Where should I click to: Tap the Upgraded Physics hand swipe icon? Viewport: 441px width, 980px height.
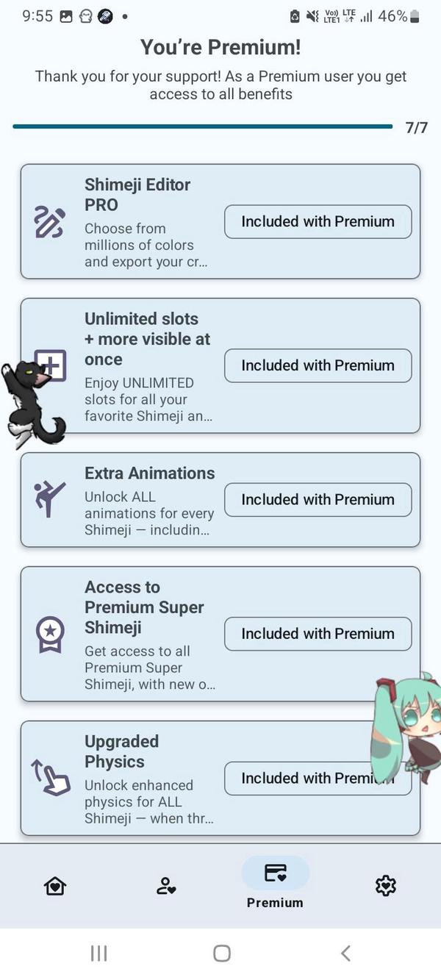tap(50, 778)
